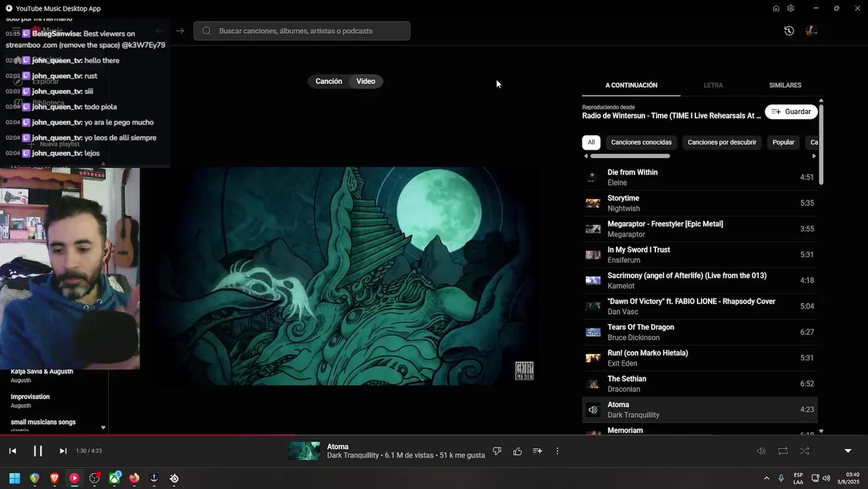Like Atoma with thumbs up
The image size is (868, 489).
pyautogui.click(x=518, y=451)
